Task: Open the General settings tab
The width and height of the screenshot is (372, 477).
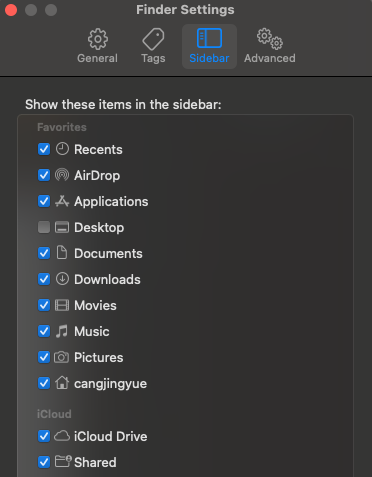Action: click(97, 46)
